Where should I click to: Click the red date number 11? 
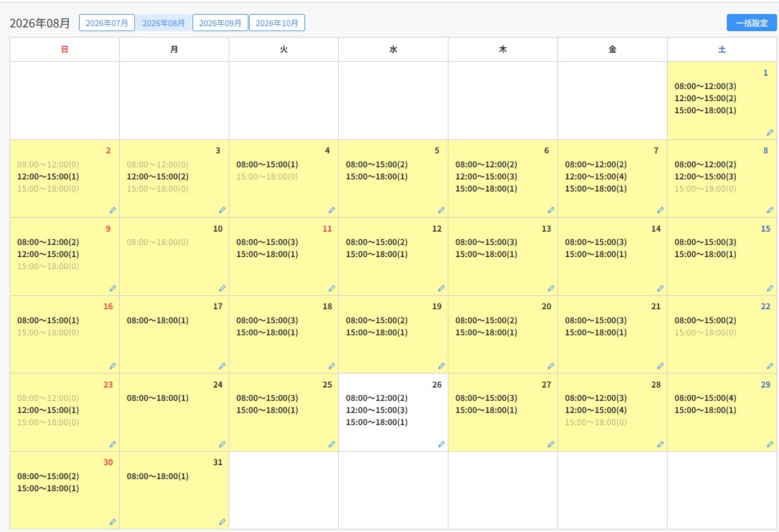pyautogui.click(x=327, y=228)
